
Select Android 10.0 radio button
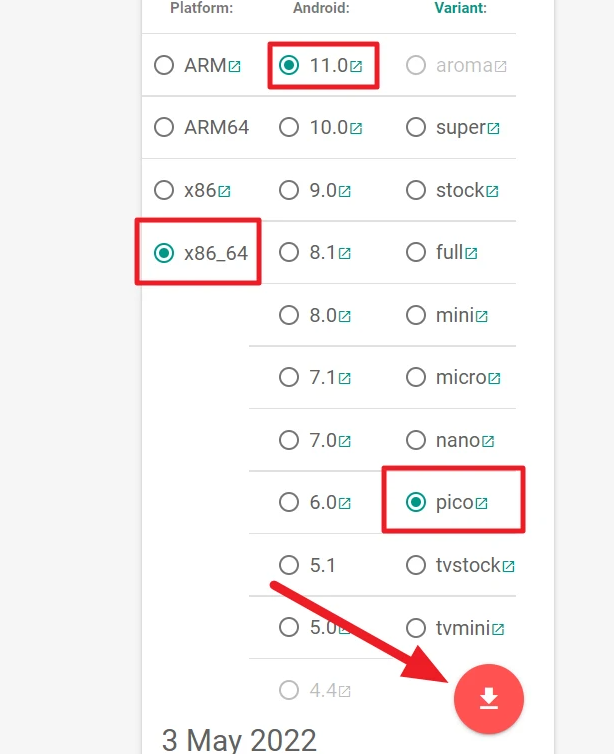pyautogui.click(x=289, y=127)
